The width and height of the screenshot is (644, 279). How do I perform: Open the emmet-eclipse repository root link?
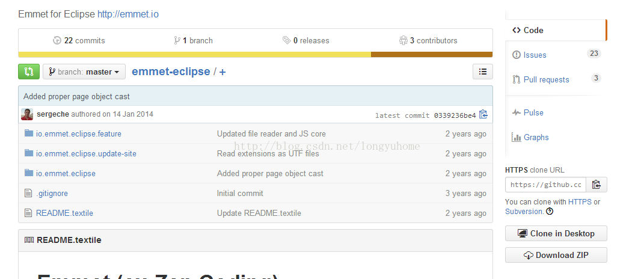pos(170,72)
